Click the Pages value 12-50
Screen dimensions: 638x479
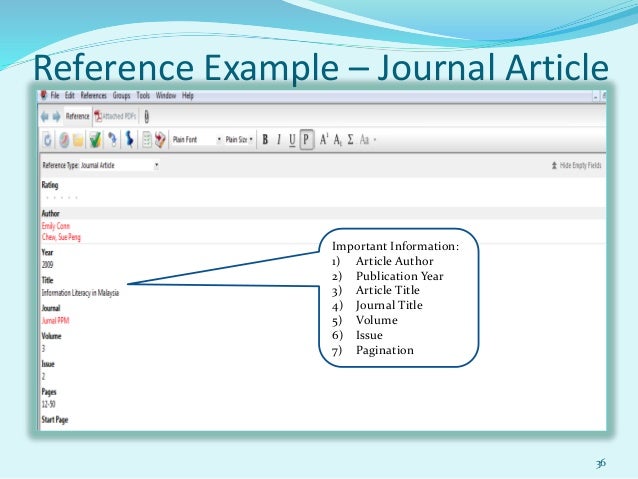[x=48, y=405]
